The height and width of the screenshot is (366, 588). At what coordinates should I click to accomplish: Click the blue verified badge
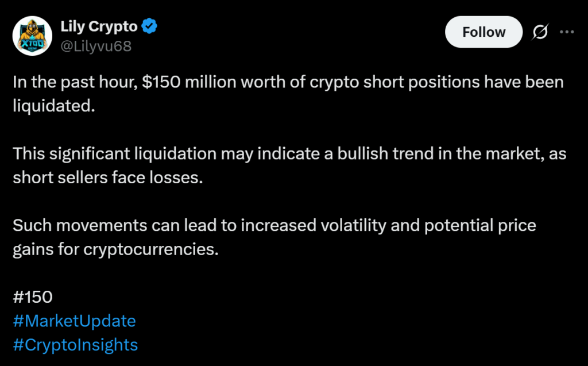150,26
